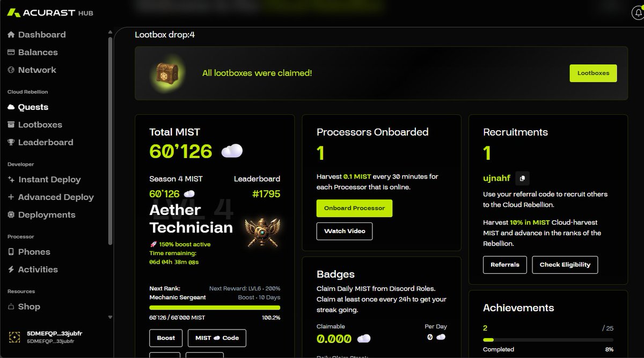Viewport: 644px width, 358px height.
Task: Click the Achievements heading
Action: (518, 308)
